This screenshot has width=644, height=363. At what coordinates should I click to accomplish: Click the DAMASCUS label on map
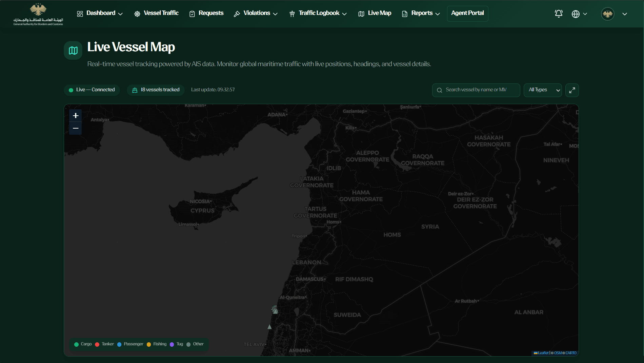[x=310, y=279]
